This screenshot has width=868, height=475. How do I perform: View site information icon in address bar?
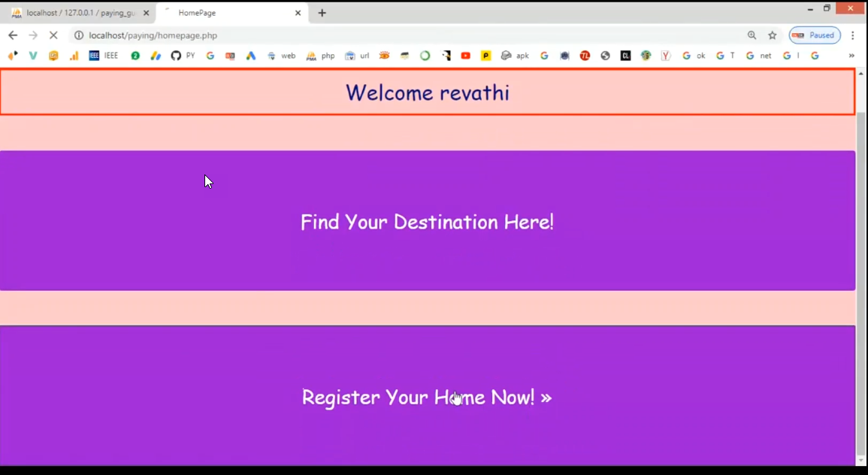click(79, 35)
